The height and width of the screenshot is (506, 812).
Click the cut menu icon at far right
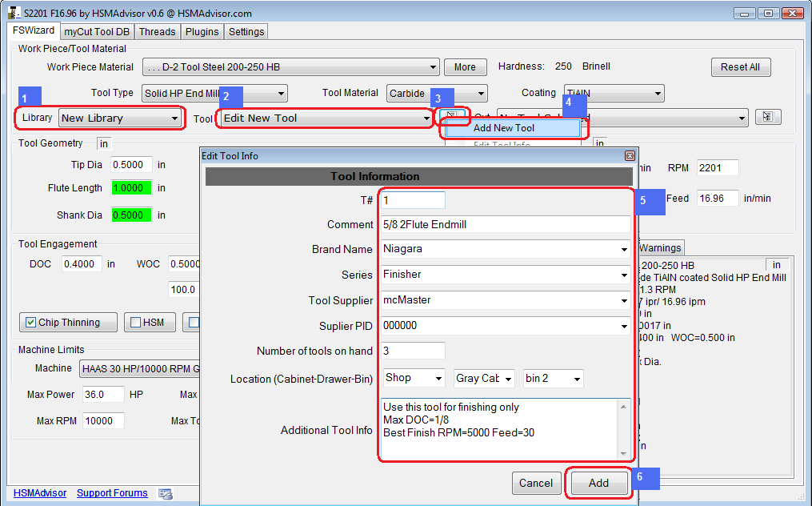tap(767, 118)
